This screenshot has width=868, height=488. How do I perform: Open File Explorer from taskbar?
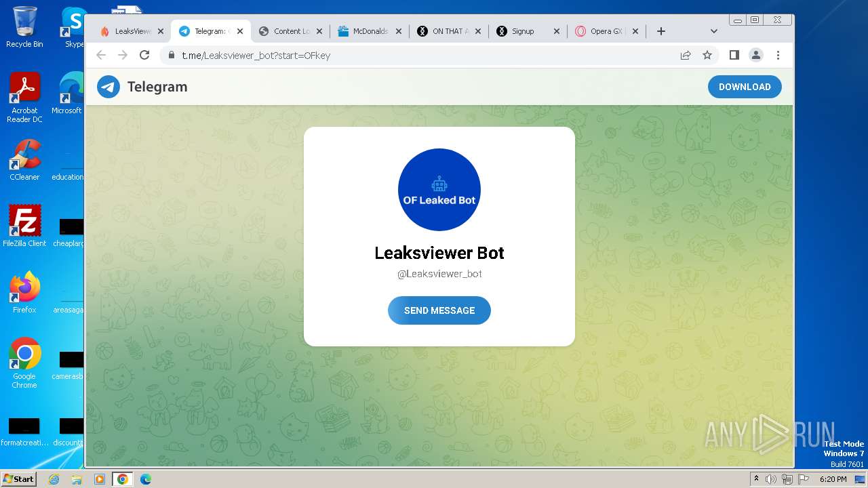(77, 479)
